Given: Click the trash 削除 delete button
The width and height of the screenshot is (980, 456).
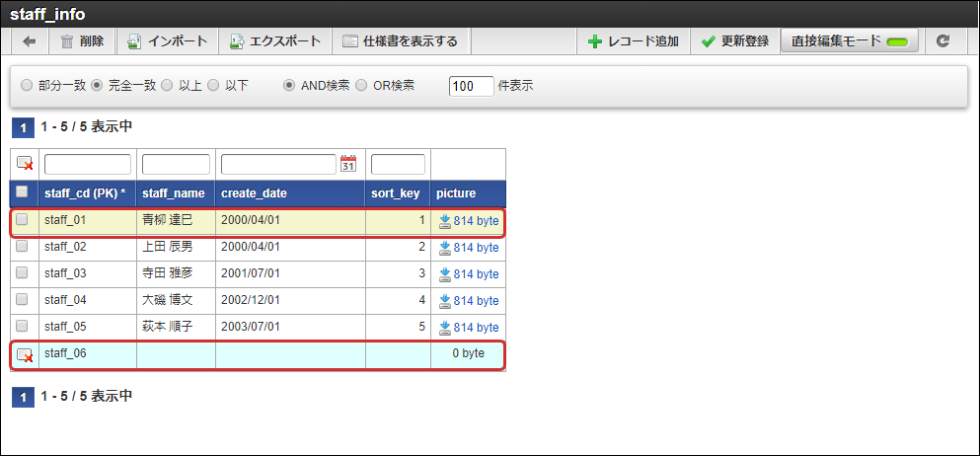Looking at the screenshot, I should click(81, 41).
